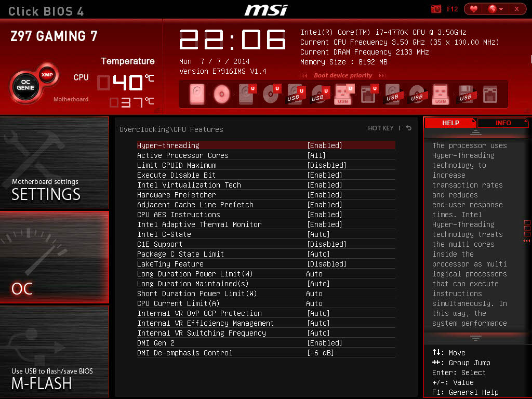
Task: Change Intel Virtualization Tech [Enabled] value
Action: click(325, 185)
